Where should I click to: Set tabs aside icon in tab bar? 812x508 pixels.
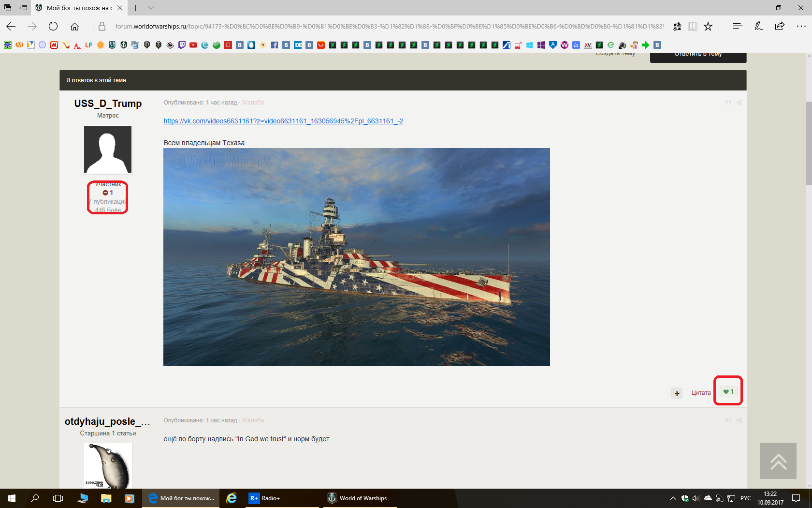click(23, 8)
